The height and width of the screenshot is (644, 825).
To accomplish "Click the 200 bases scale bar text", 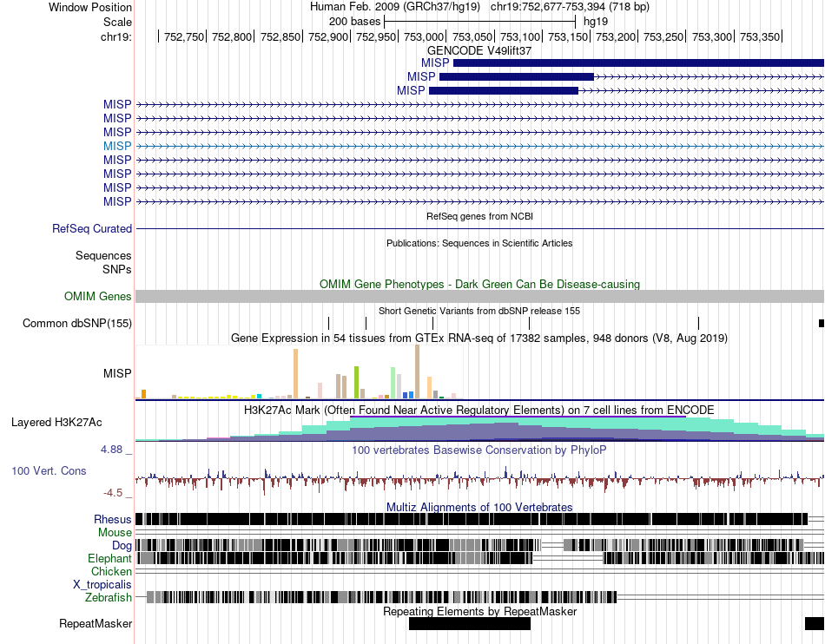I will click(x=354, y=22).
